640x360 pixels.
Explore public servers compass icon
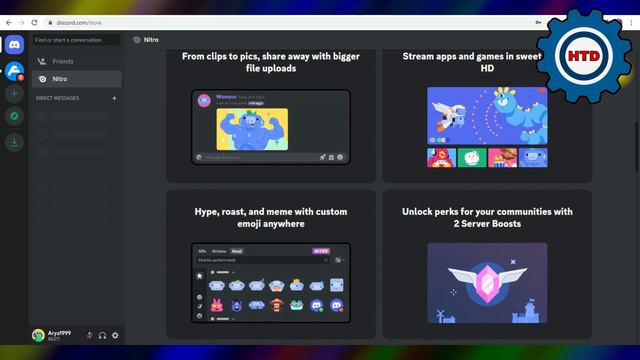(14, 116)
